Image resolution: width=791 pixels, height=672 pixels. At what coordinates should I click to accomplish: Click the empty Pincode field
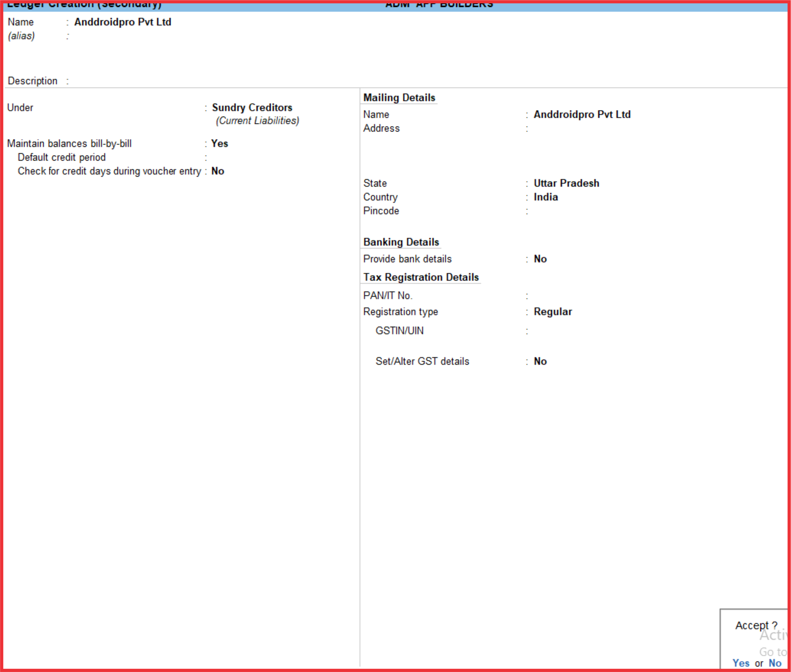point(553,211)
